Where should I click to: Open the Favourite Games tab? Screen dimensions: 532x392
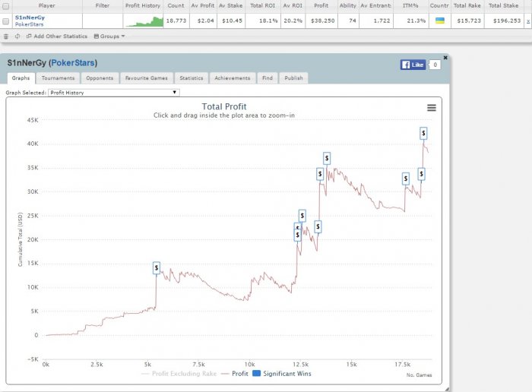pyautogui.click(x=147, y=78)
